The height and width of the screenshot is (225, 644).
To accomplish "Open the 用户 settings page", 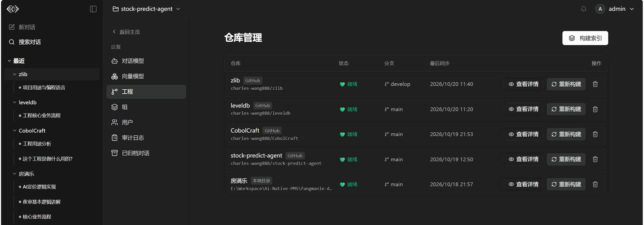I will pos(146,122).
